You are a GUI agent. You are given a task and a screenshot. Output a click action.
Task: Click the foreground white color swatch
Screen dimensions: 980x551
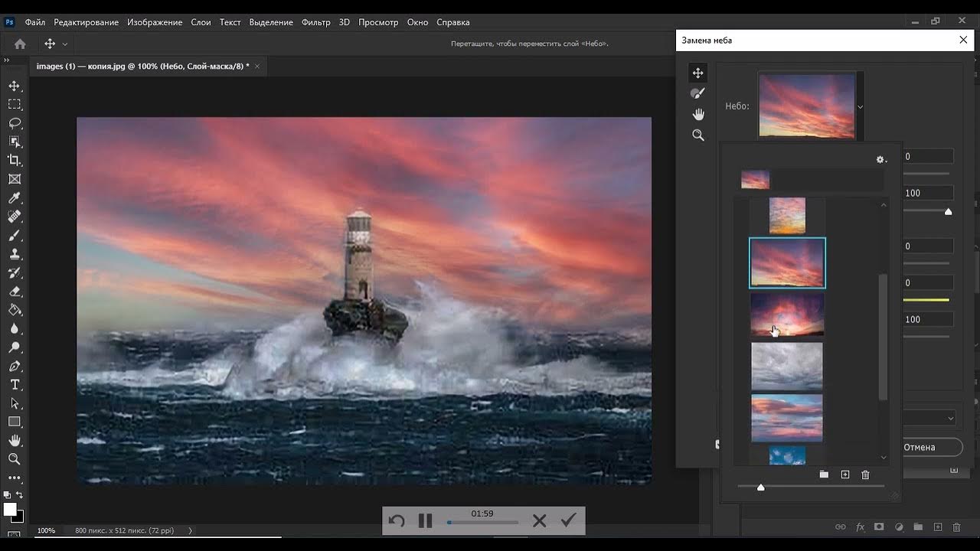point(9,509)
